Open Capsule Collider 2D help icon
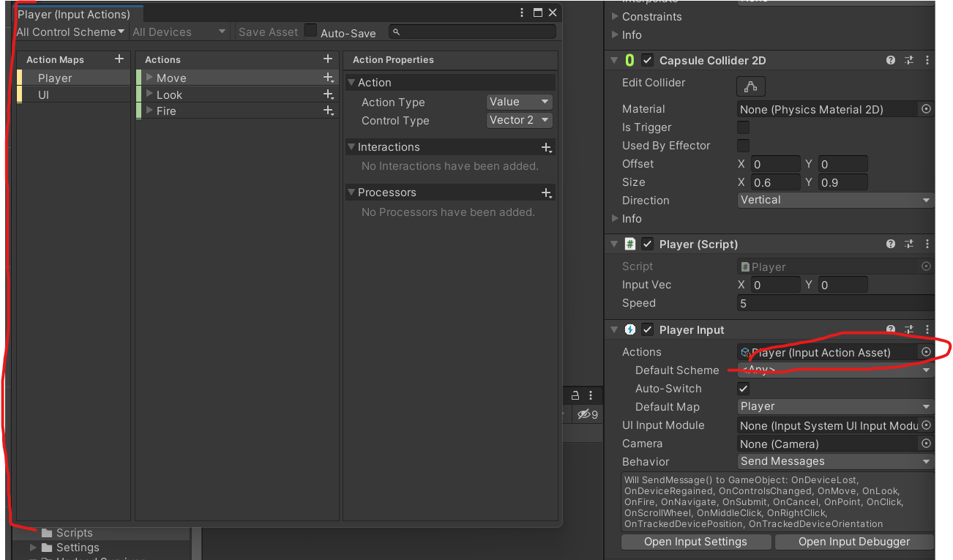The width and height of the screenshot is (953, 560). (x=891, y=61)
